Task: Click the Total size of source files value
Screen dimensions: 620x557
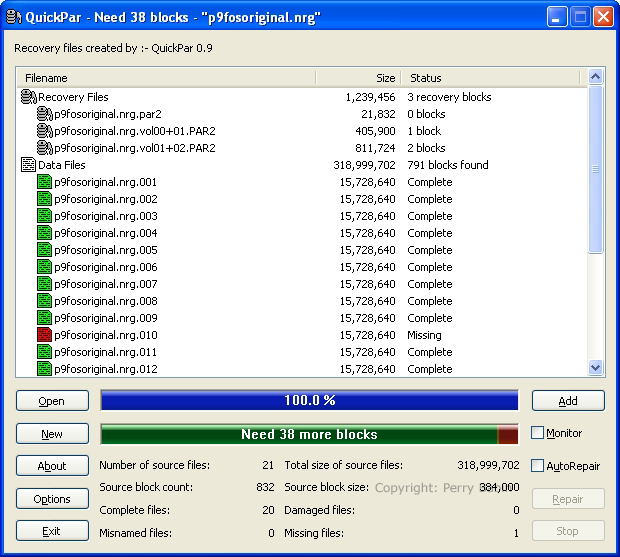Action: tap(488, 465)
